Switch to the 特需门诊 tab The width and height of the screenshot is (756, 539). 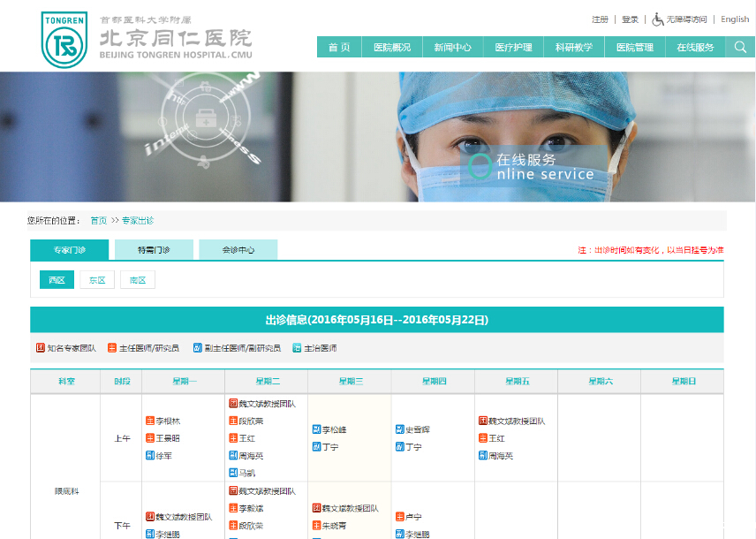(153, 249)
